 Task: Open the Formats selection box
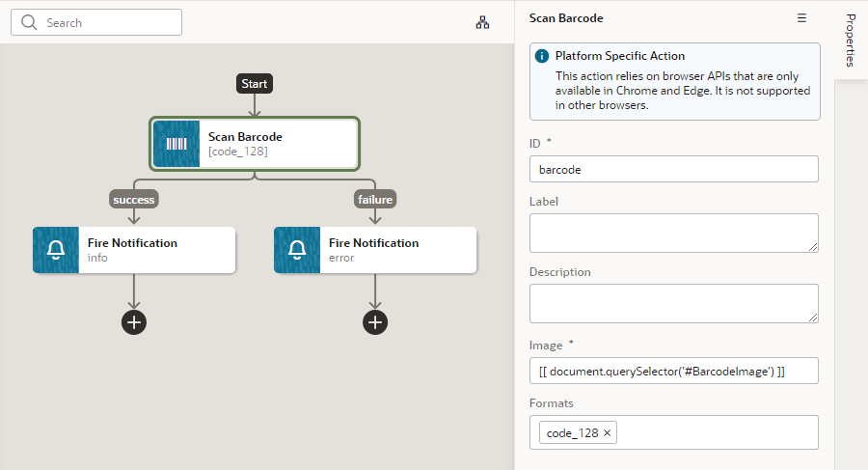click(714, 433)
